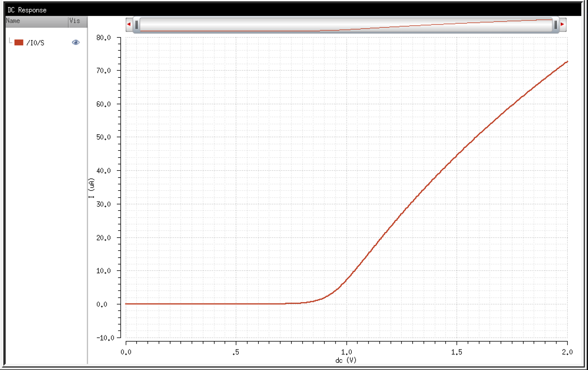Click the 60.0 y-axis tick label
The height and width of the screenshot is (370, 588).
coord(103,104)
